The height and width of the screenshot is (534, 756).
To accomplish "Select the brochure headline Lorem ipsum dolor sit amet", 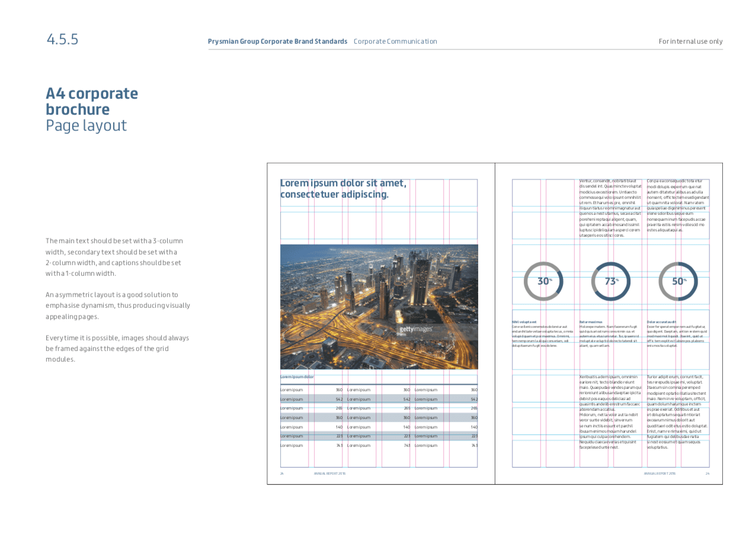I will (x=343, y=189).
